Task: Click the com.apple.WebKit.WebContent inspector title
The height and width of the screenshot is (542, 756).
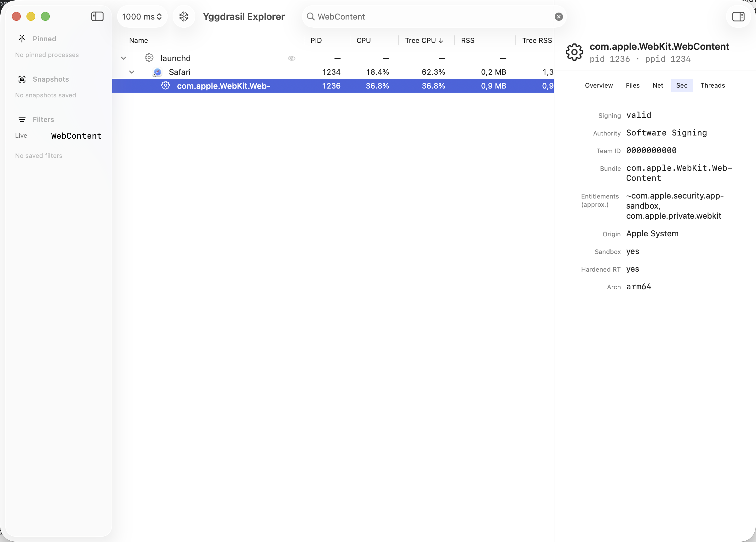Action: 659,46
